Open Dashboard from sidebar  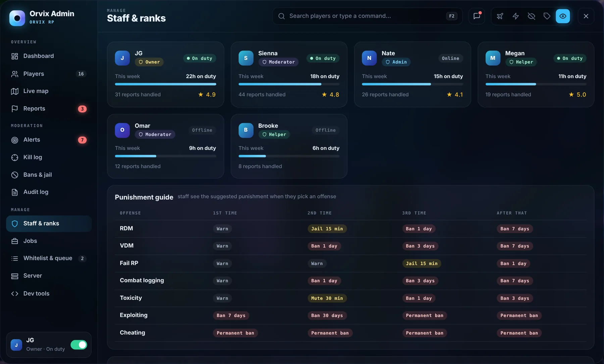(49, 56)
